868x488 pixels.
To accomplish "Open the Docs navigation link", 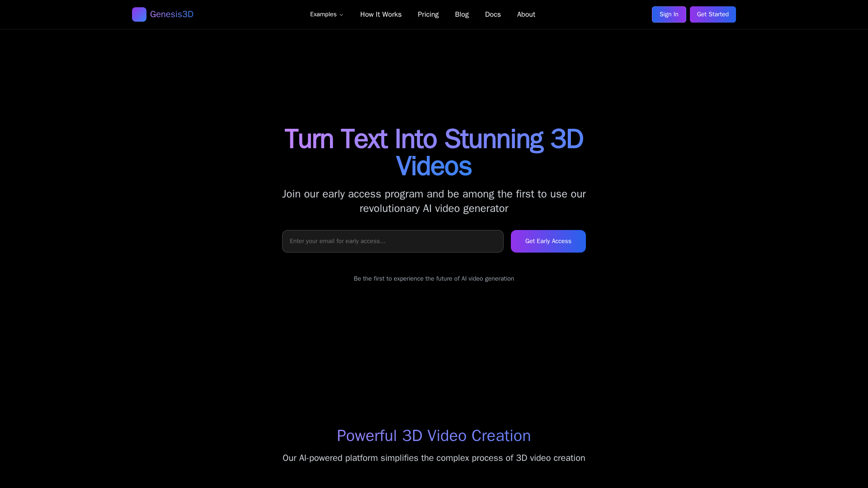I will (x=493, y=14).
